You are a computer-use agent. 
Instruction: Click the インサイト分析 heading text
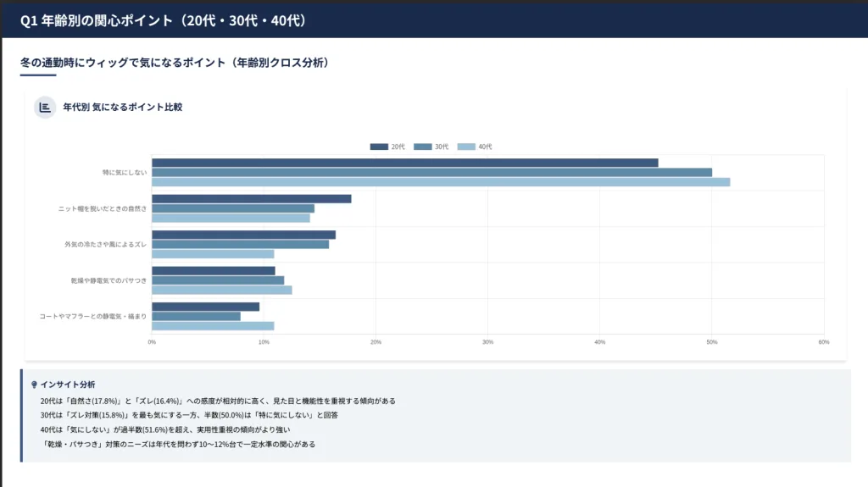68,385
